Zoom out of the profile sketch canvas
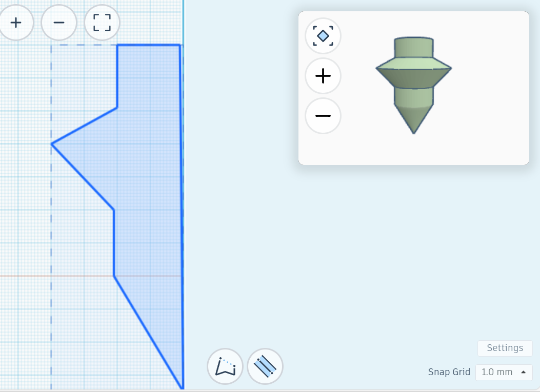This screenshot has height=392, width=540. click(x=58, y=23)
